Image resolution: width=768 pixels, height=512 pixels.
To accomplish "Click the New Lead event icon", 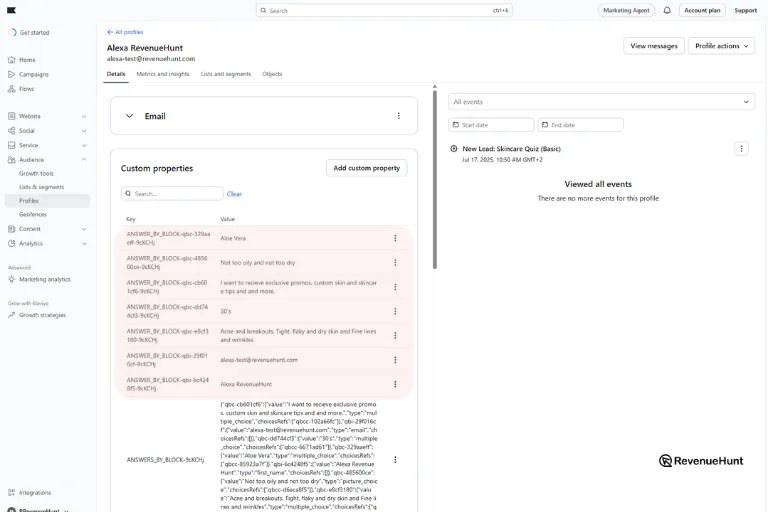I will pos(454,148).
